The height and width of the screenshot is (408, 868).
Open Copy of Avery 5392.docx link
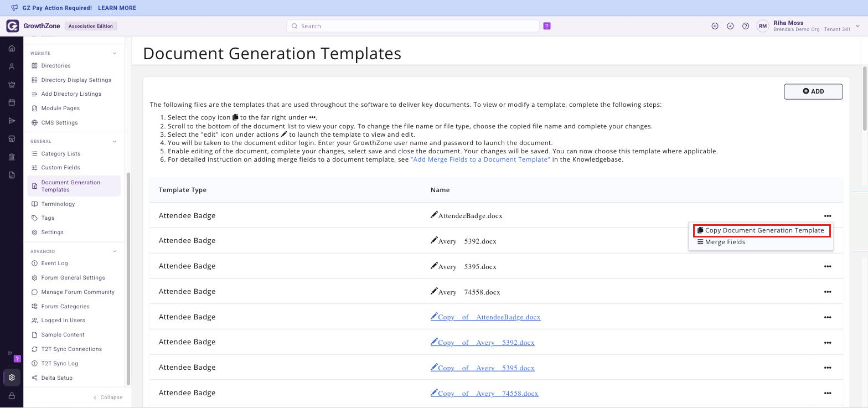pos(486,343)
